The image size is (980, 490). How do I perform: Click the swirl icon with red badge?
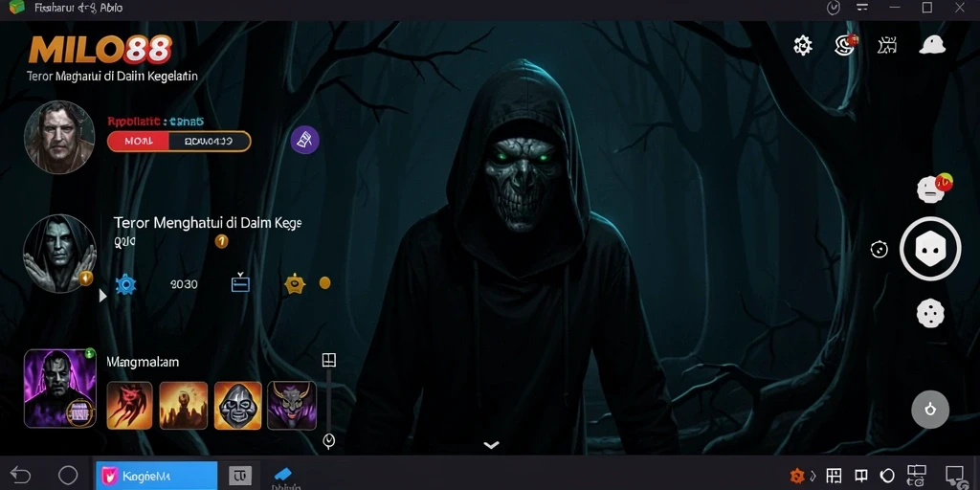pos(846,44)
